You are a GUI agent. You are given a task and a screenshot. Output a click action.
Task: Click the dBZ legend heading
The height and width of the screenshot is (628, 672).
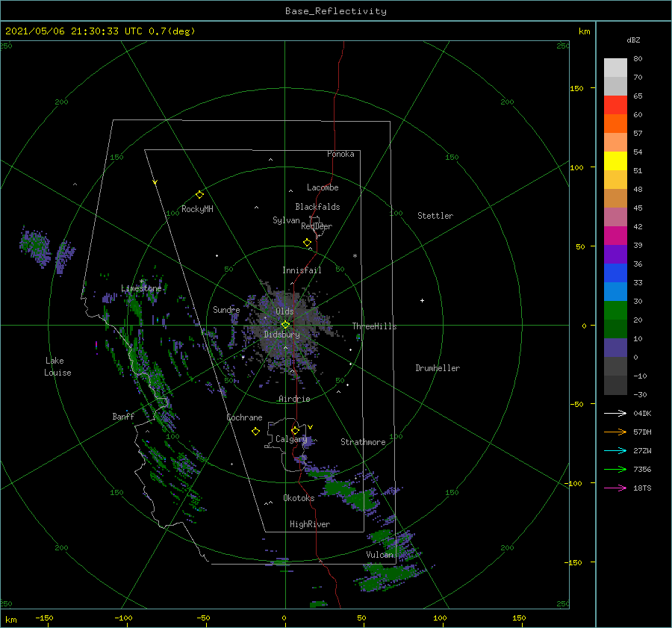coord(633,40)
